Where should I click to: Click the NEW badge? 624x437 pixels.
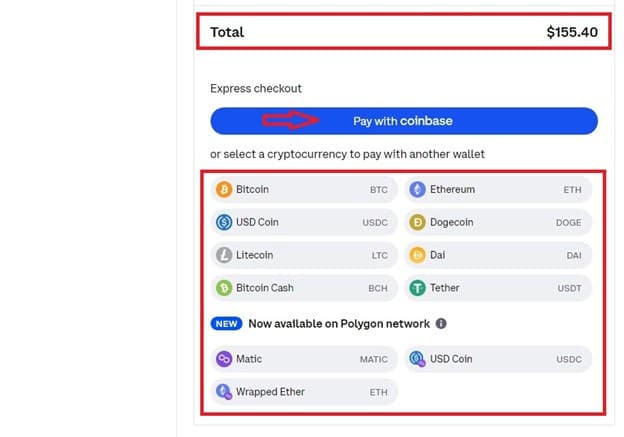[x=226, y=324]
